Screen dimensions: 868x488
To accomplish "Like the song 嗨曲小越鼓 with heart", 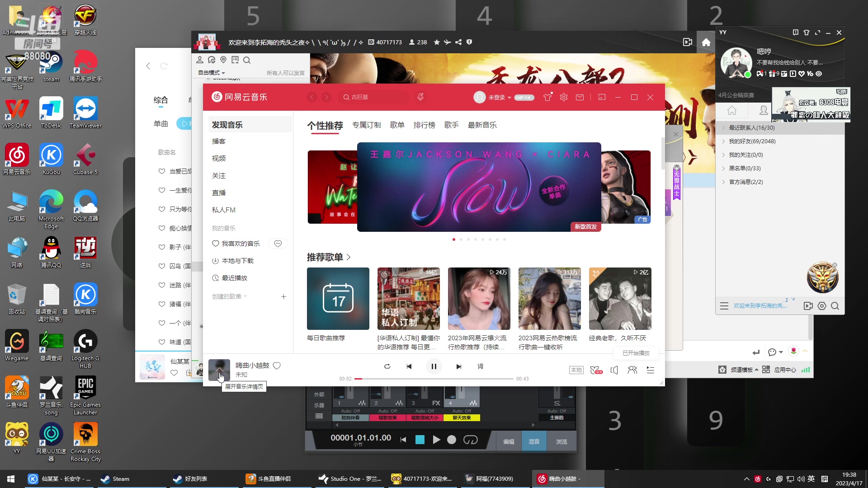I will [277, 366].
